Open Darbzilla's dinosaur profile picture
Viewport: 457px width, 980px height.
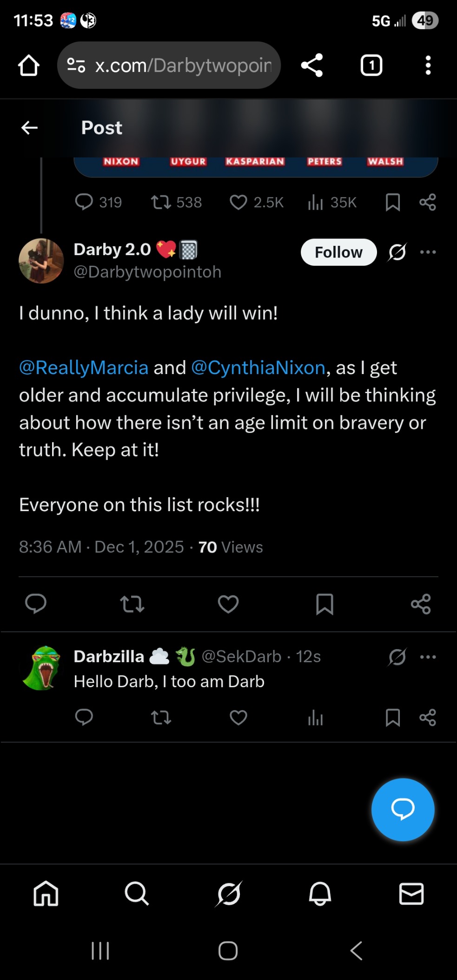coord(41,668)
